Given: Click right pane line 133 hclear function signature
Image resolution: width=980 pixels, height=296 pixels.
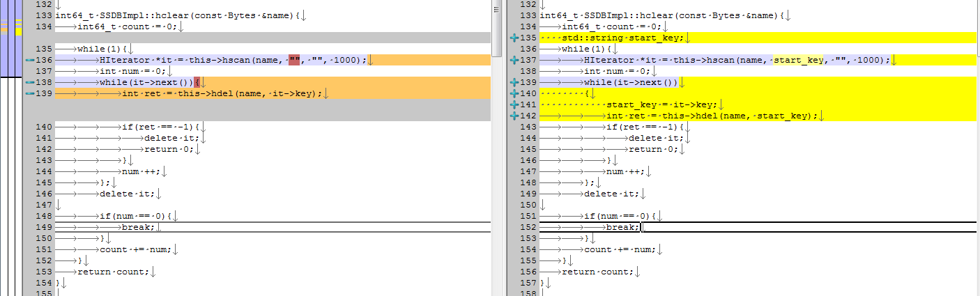Looking at the screenshot, I should 662,15.
